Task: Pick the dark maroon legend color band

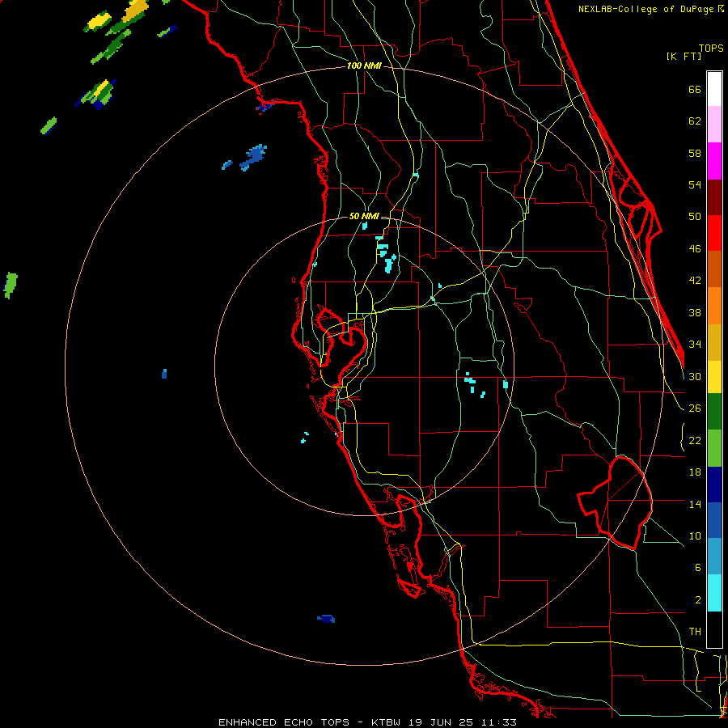Action: (714, 197)
